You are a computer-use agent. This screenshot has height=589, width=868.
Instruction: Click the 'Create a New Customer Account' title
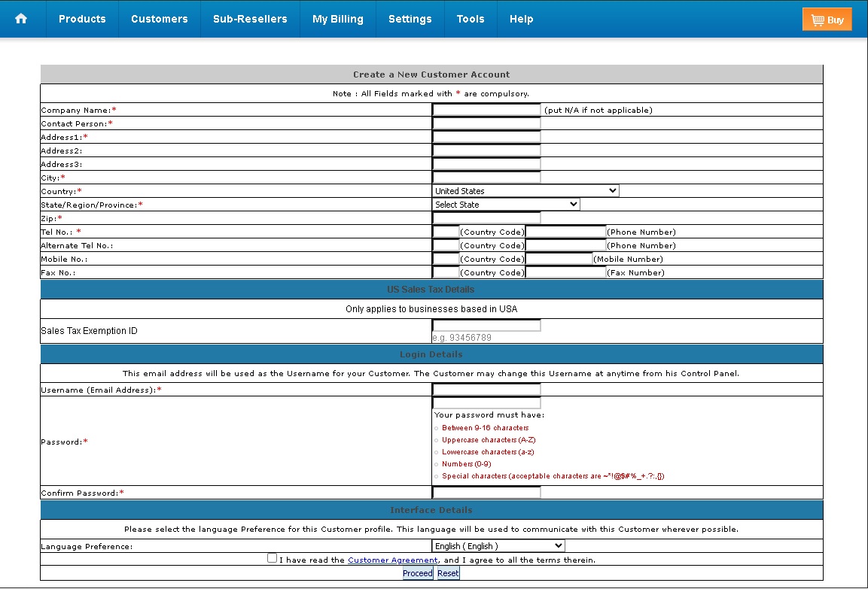[431, 74]
